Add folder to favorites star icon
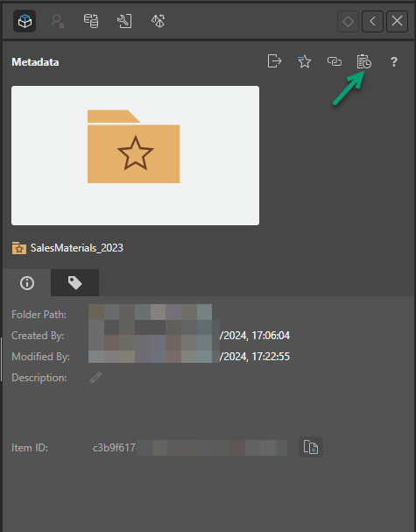416x532 pixels. (304, 61)
